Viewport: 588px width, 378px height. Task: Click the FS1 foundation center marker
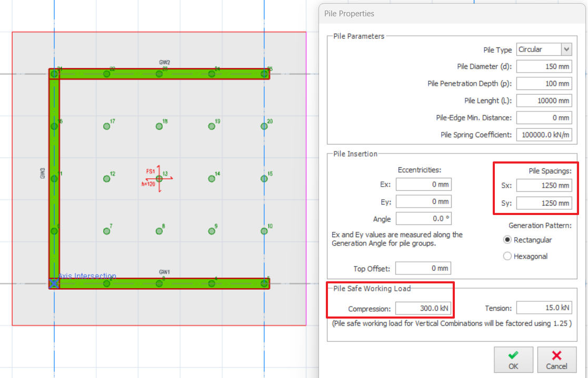160,179
